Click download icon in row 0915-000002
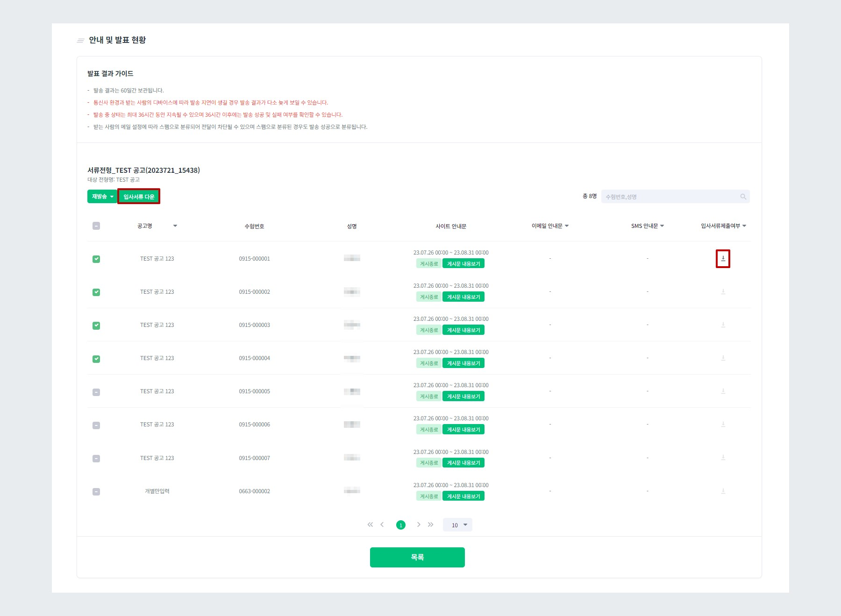Image resolution: width=841 pixels, height=616 pixels. click(x=723, y=292)
